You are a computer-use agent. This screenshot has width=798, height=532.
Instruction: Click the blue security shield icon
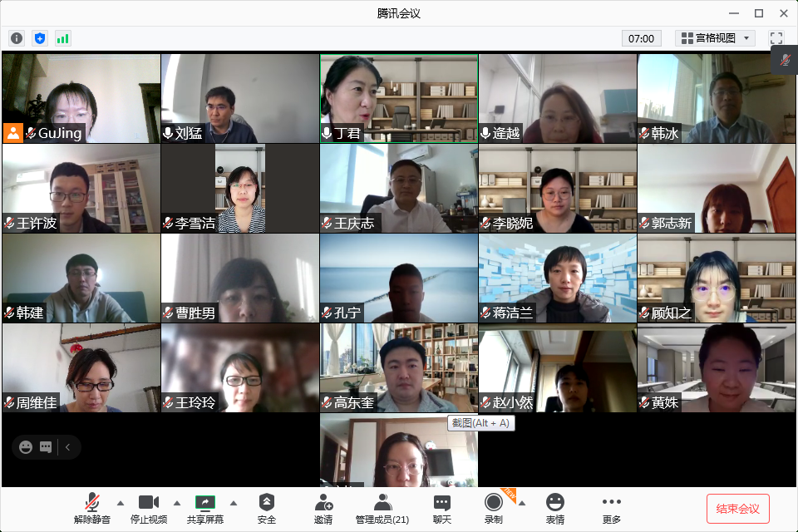pos(40,38)
